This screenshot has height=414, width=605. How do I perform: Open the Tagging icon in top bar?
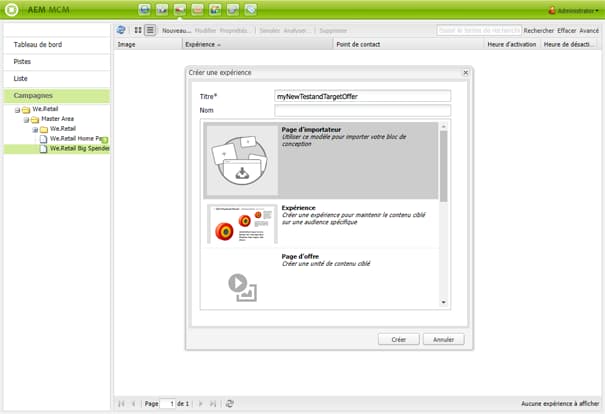(x=251, y=9)
